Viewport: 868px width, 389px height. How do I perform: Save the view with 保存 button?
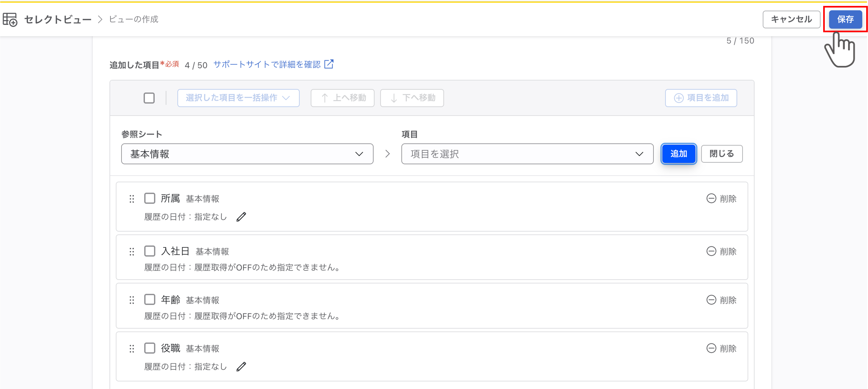point(845,20)
